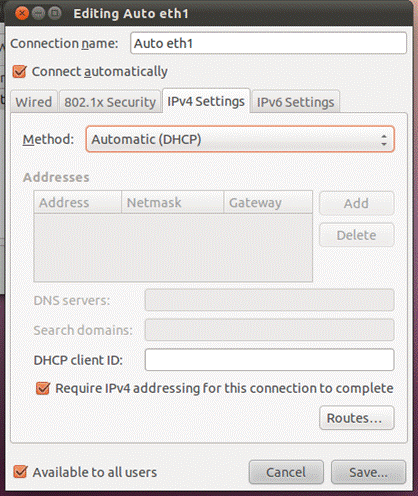Open the Method dropdown showing Automatic (DHCP)
Image resolution: width=418 pixels, height=496 pixels.
[x=240, y=139]
